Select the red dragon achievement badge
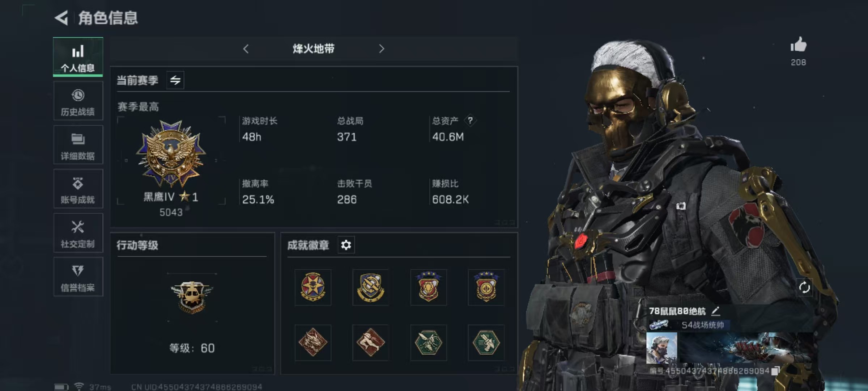This screenshot has height=391, width=868. coord(313,342)
